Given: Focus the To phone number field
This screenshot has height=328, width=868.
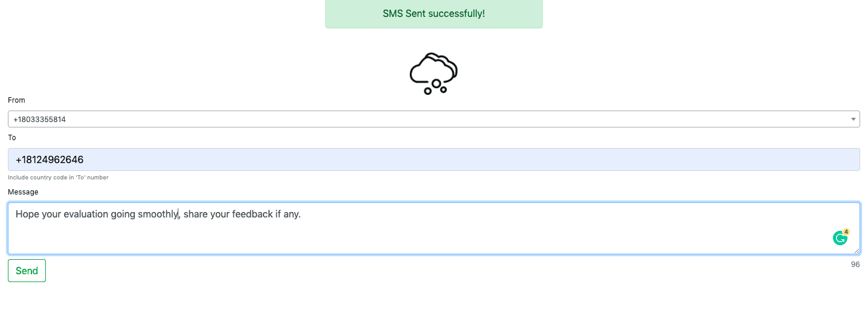Looking at the screenshot, I should pyautogui.click(x=433, y=159).
